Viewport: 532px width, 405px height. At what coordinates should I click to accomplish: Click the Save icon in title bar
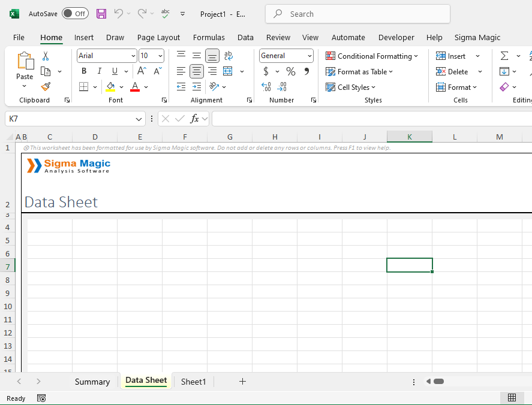pos(101,14)
